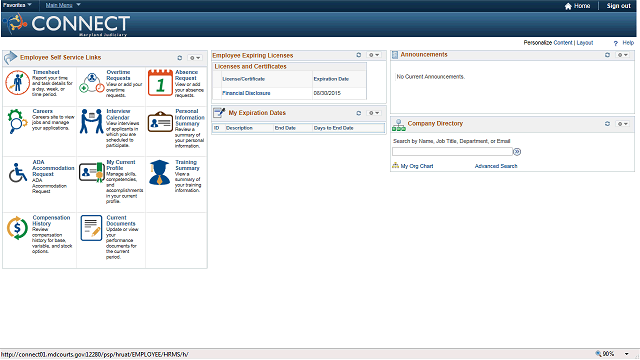Open Company Directory settings gear dropdown
Screen dimensions: 640x360
(x=622, y=124)
